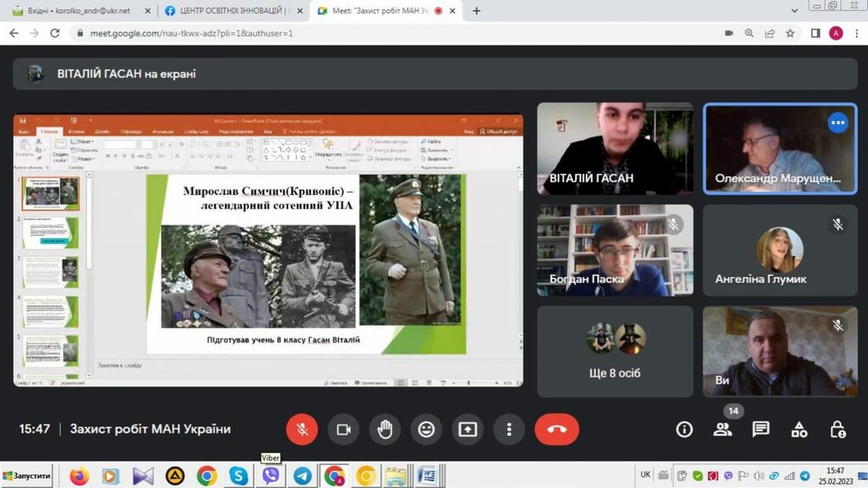Click the present screen button

pyautogui.click(x=468, y=430)
